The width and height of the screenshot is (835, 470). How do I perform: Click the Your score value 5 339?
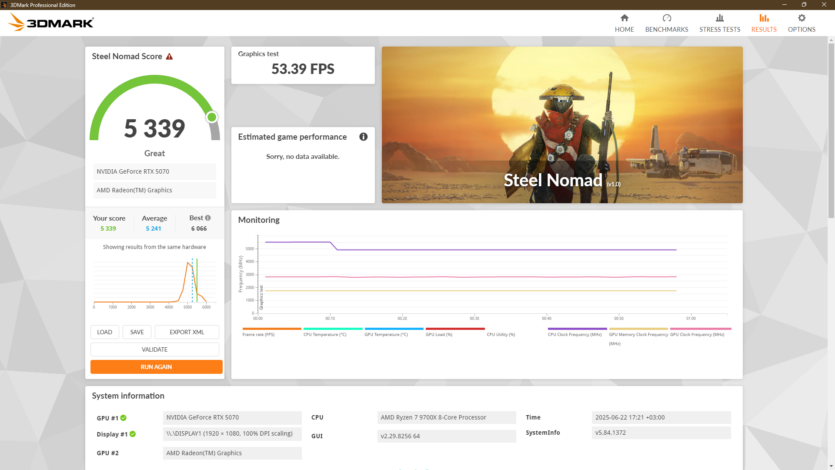(x=108, y=228)
